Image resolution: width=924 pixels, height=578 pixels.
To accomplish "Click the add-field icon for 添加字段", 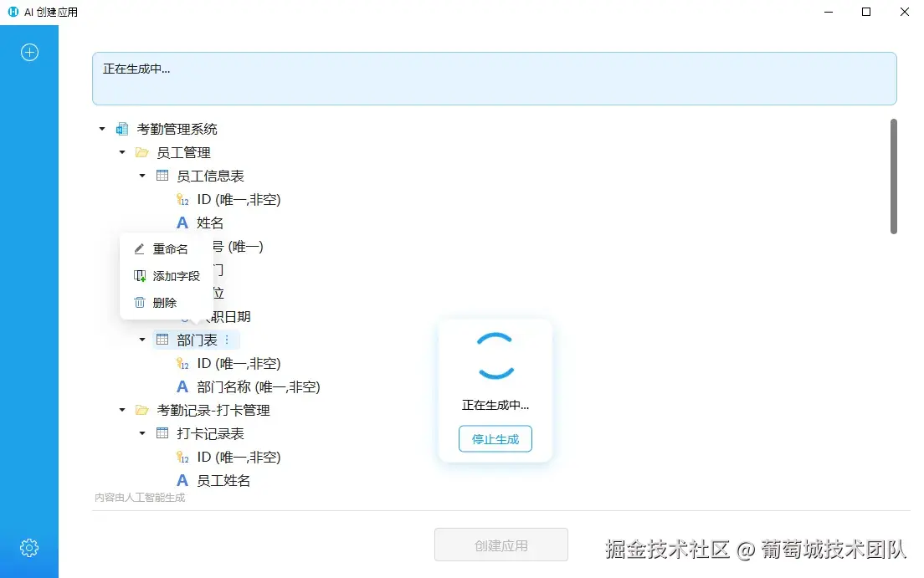I will pos(140,276).
